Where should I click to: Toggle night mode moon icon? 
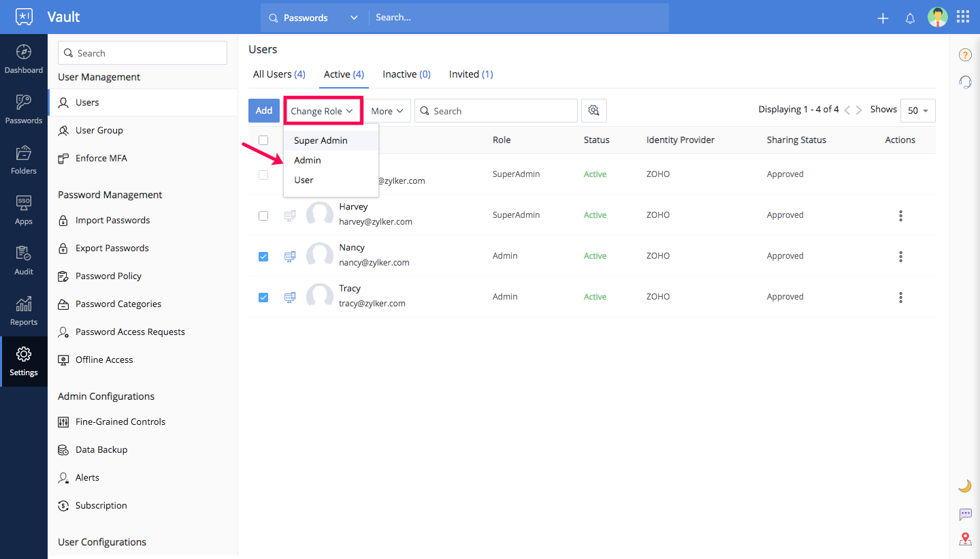(x=964, y=485)
